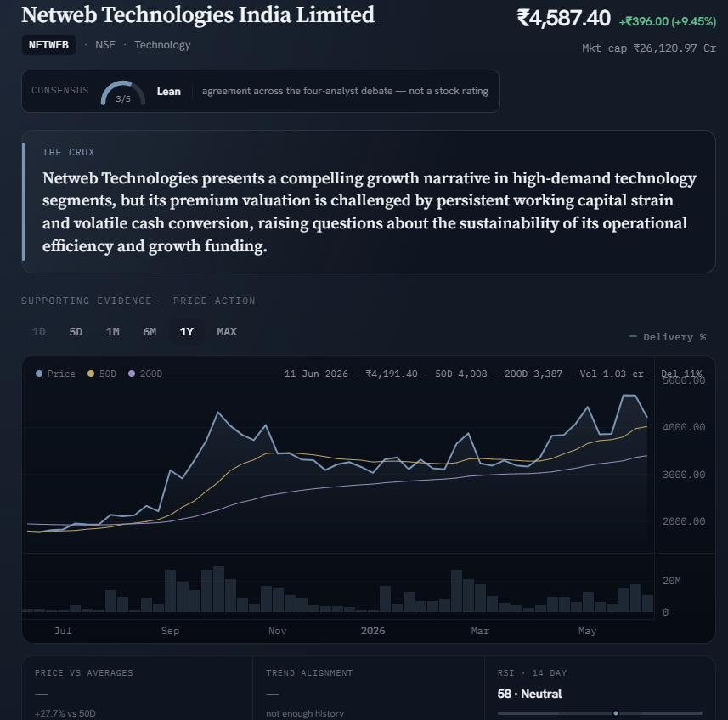Click the Lean consensus label
This screenshot has width=728, height=720.
click(168, 92)
